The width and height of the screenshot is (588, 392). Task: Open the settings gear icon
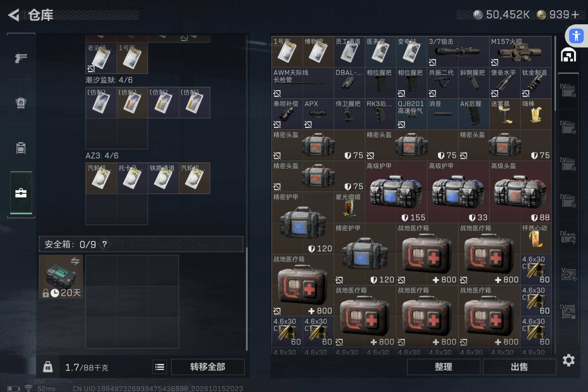(568, 360)
